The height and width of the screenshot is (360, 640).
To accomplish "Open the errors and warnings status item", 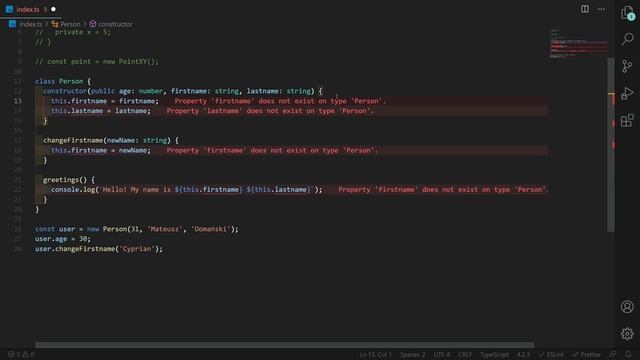I will 21,354.
